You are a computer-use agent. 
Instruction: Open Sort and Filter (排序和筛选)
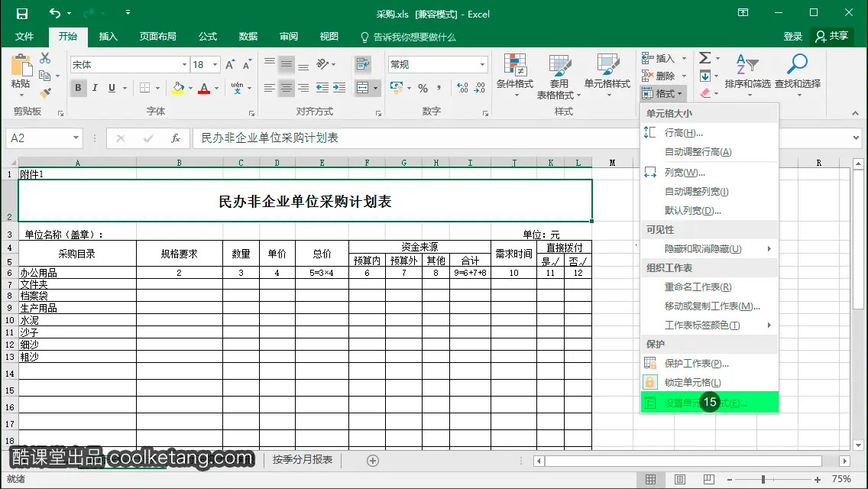click(x=747, y=76)
